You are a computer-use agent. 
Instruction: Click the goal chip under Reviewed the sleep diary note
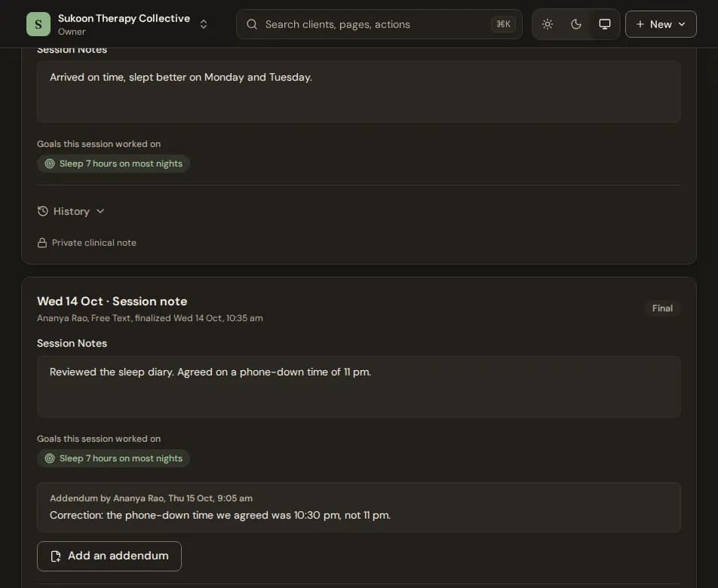click(x=114, y=458)
